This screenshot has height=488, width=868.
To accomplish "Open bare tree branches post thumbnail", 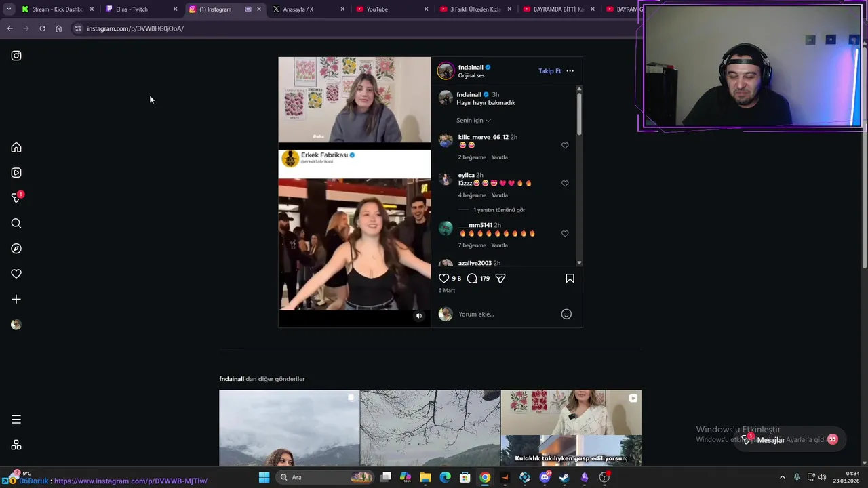I will [x=430, y=428].
